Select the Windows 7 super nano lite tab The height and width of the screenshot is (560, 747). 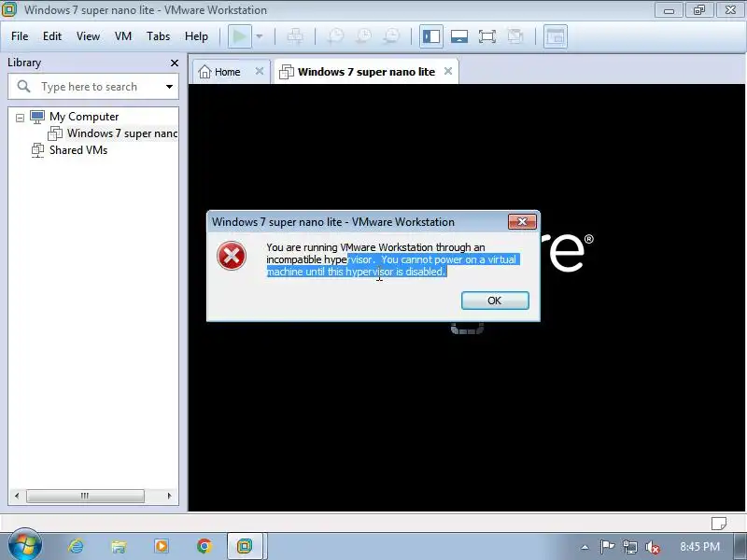366,72
